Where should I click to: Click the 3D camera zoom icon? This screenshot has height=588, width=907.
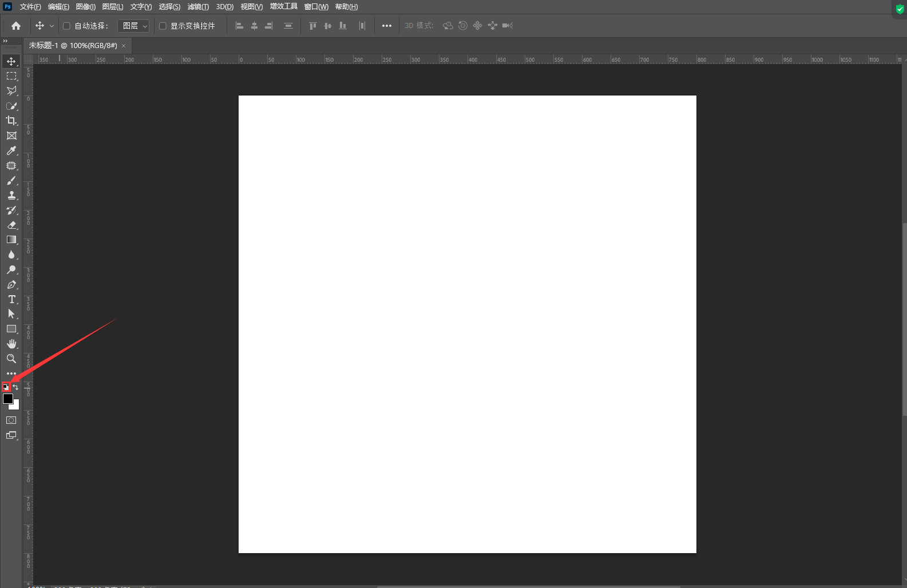pyautogui.click(x=508, y=26)
